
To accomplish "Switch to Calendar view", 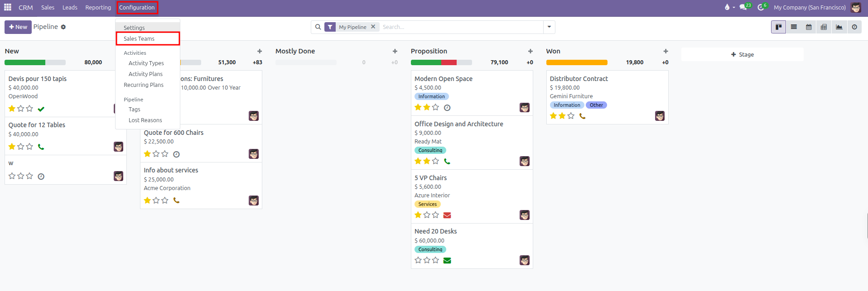I will point(809,27).
